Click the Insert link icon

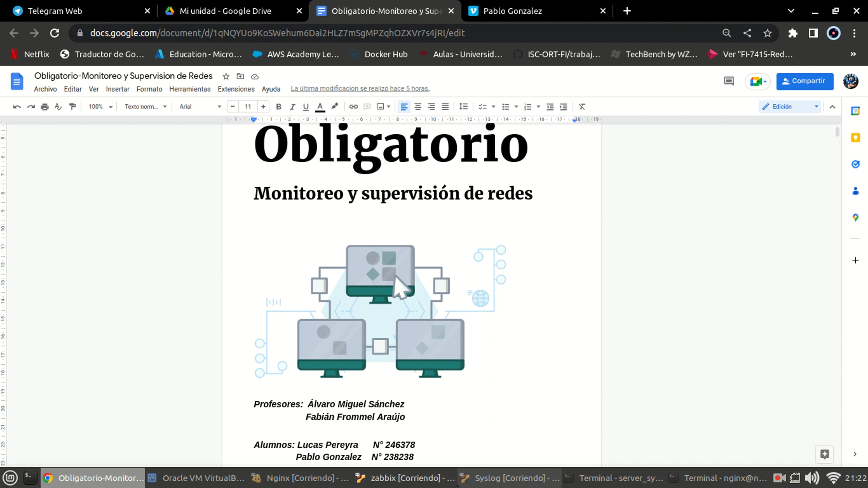(x=353, y=107)
